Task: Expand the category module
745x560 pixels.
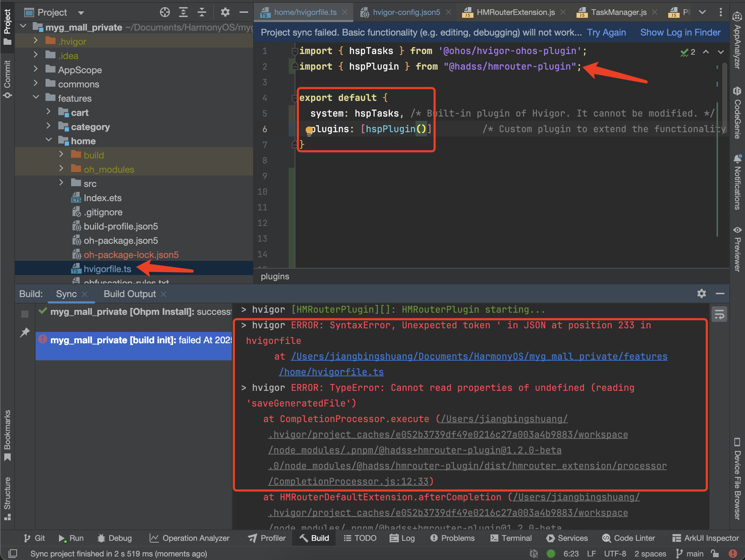Action: click(x=48, y=126)
